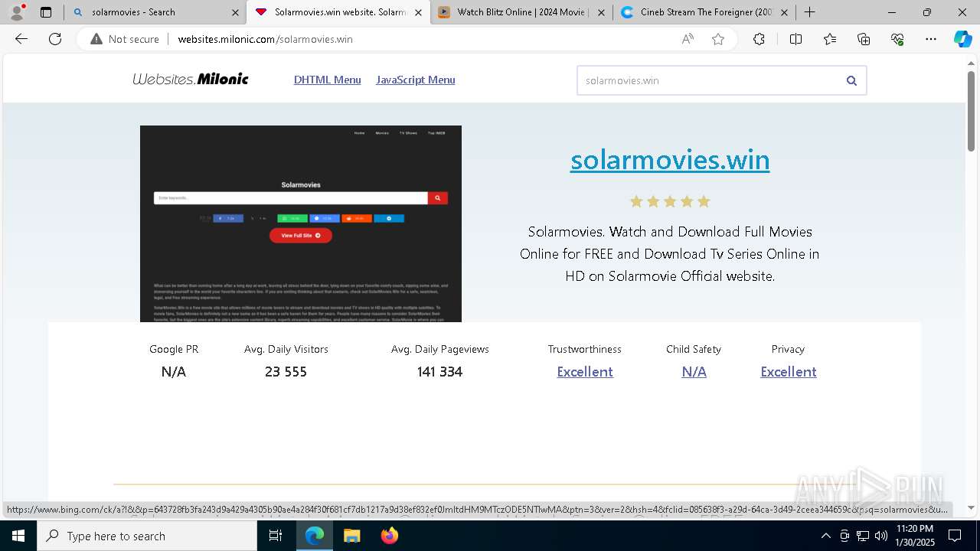Viewport: 980px width, 551px height.
Task: Open File Explorer from the taskbar
Action: pyautogui.click(x=351, y=536)
